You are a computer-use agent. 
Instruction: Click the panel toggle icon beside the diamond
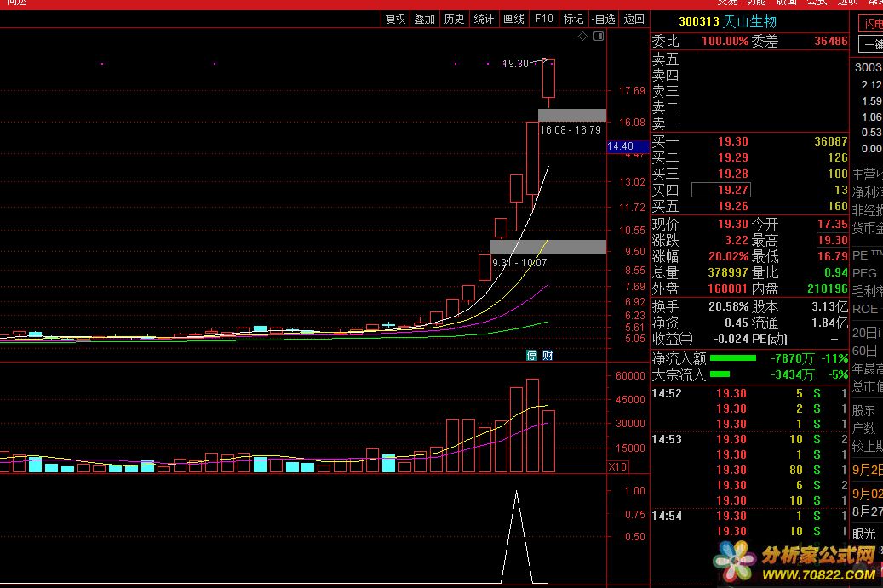[599, 36]
